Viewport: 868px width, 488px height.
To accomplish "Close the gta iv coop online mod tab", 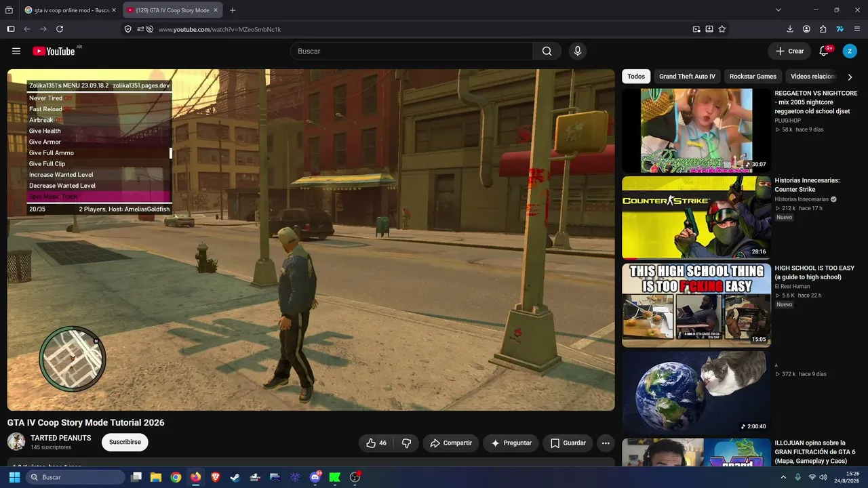I will 114,10.
